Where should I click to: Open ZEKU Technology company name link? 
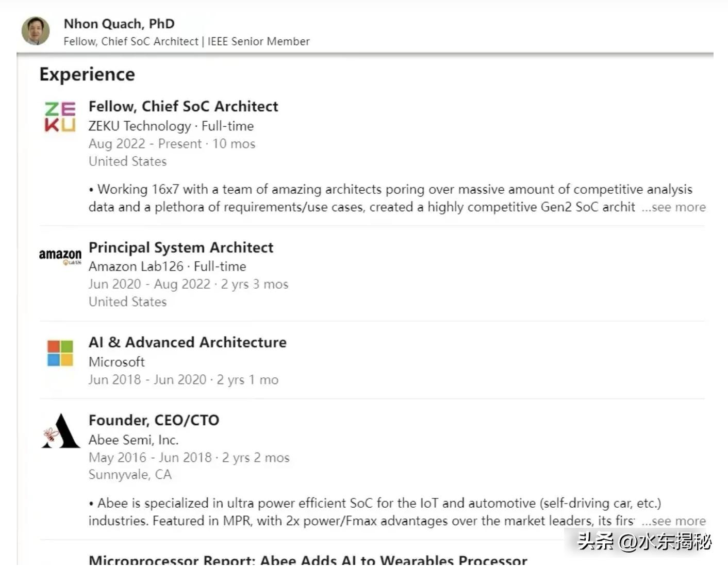(x=139, y=126)
